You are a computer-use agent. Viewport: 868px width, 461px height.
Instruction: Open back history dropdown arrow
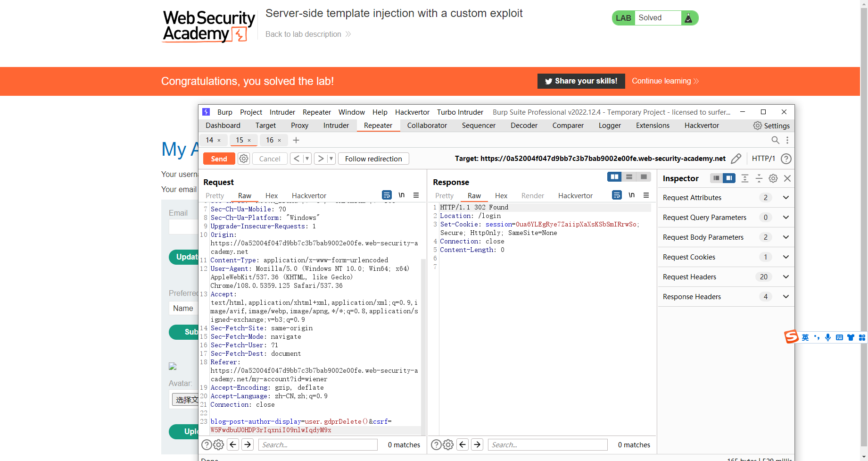coord(307,159)
